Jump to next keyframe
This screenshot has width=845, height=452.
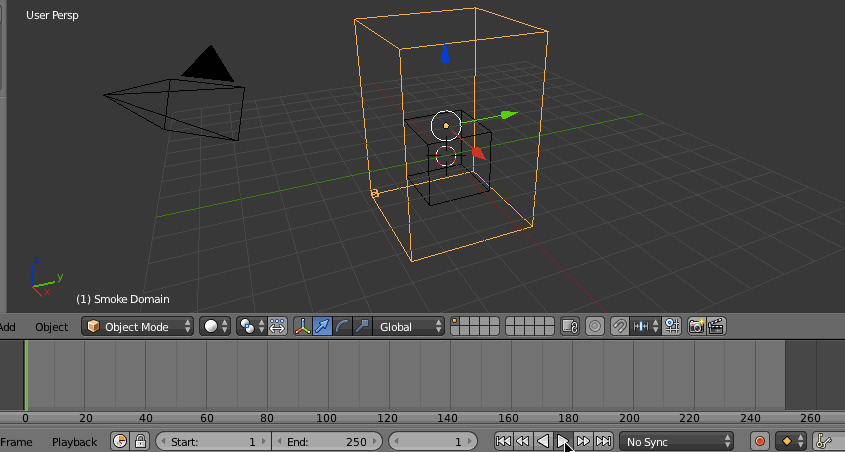pos(583,442)
